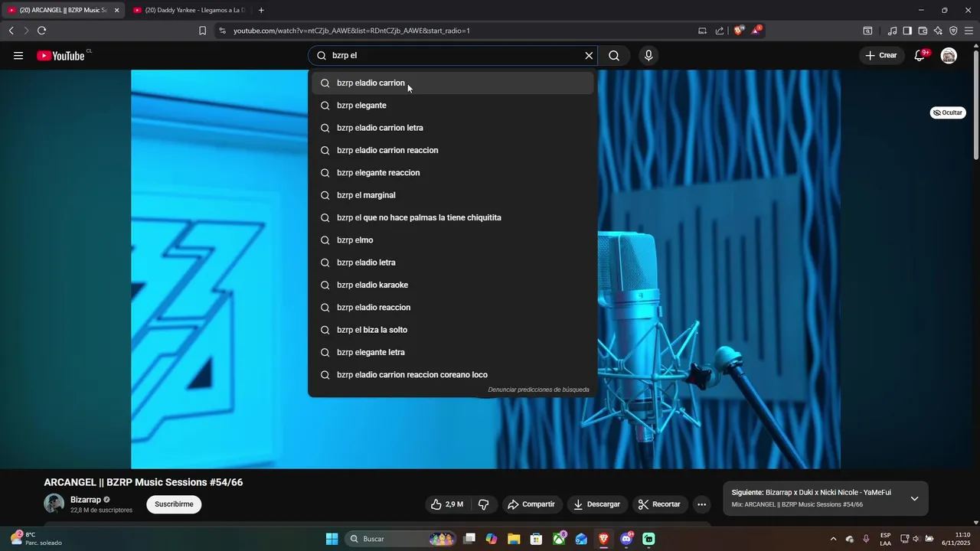Click the taskbar Buscar search box
This screenshot has width=980, height=551.
coord(401,539)
